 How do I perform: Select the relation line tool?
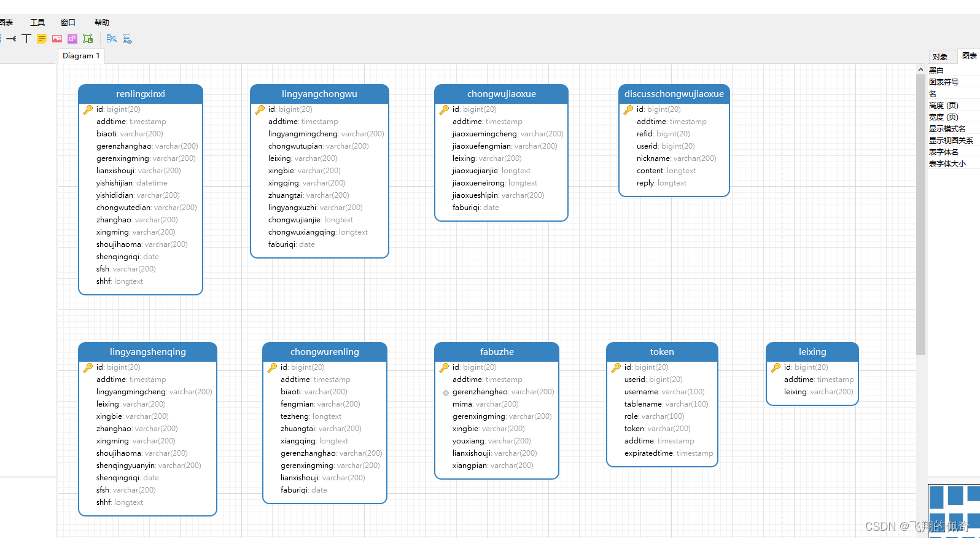click(x=11, y=39)
